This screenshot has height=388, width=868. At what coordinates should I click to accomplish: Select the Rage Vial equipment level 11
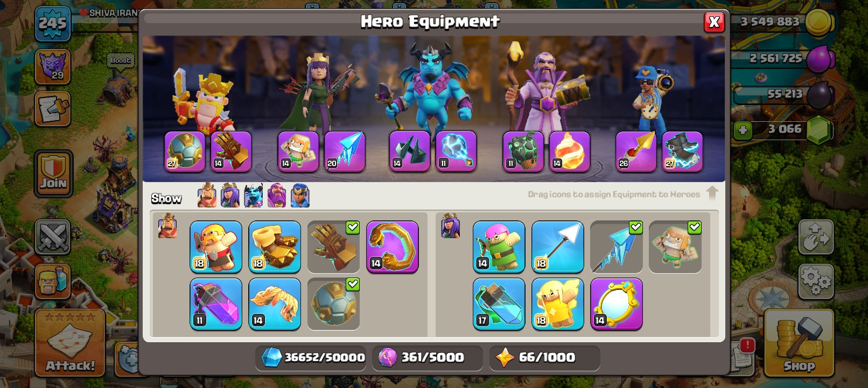216,304
